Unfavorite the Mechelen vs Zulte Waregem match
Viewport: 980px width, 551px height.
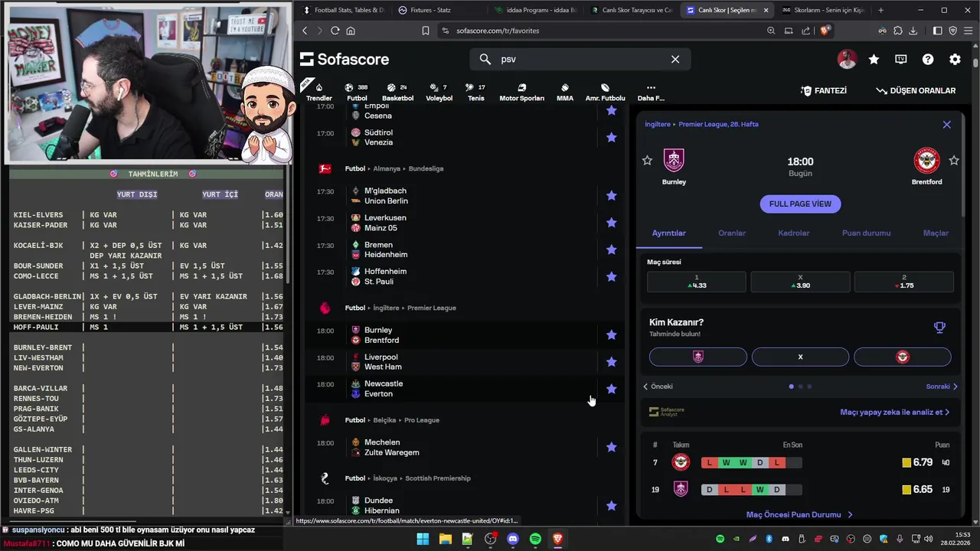coord(611,447)
